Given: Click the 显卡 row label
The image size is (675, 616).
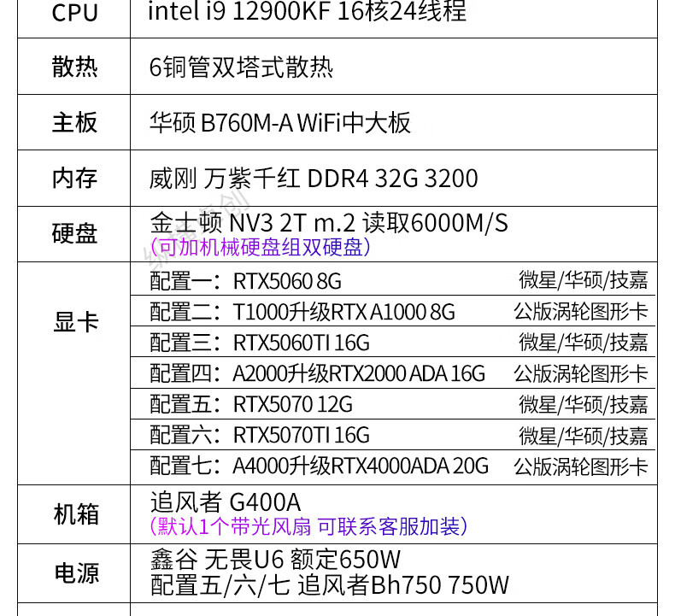Looking at the screenshot, I should coord(74,322).
